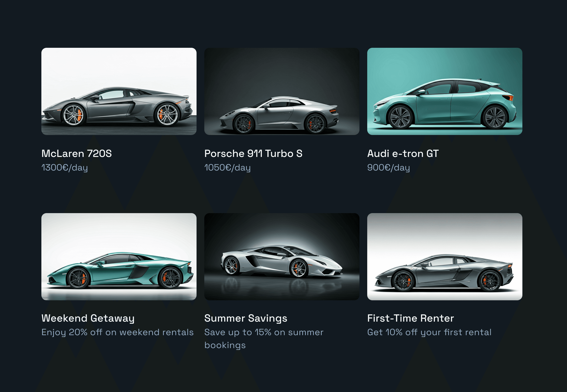Viewport: 567px width, 392px height.
Task: Open the Porsche 911 Turbo S heading
Action: point(253,153)
